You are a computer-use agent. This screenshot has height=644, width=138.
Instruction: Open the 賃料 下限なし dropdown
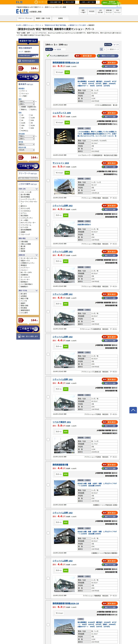[x=27, y=102]
